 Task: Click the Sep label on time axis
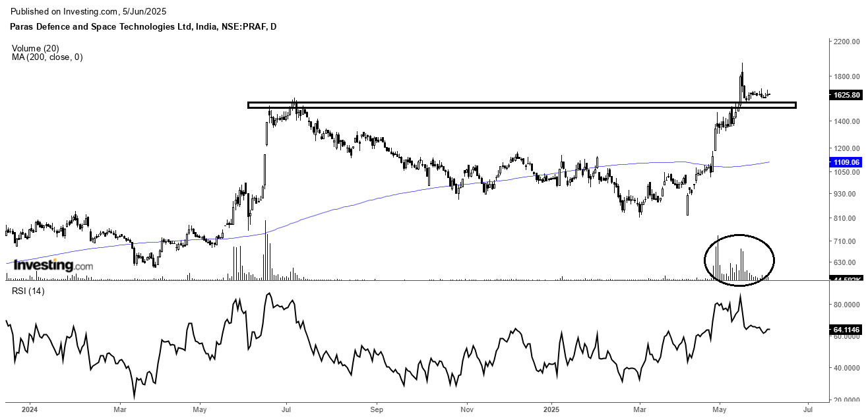coord(376,409)
